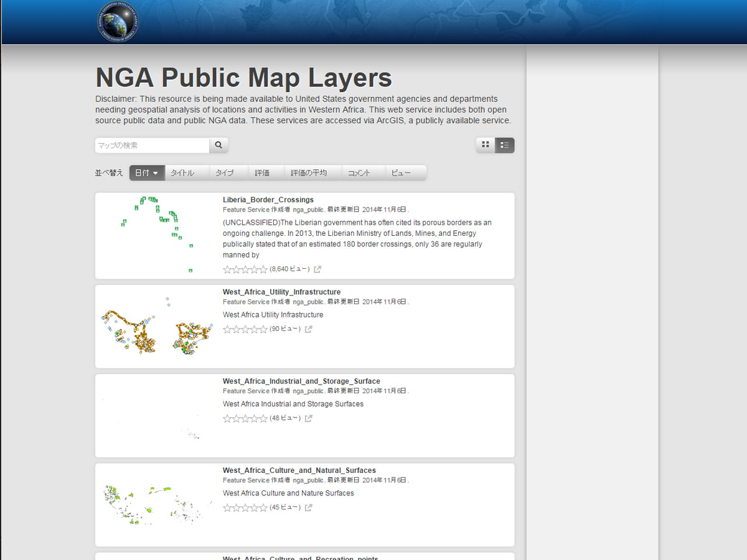This screenshot has width=747, height=560.
Task: Click external link icon for West_Africa_Culture_and_Natural_Surfaces
Action: (x=309, y=506)
